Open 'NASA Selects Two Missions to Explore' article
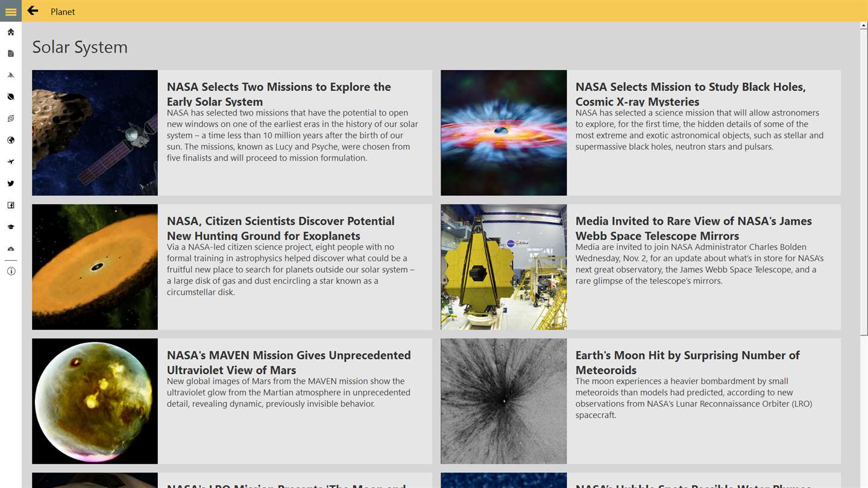Image resolution: width=868 pixels, height=488 pixels. tap(279, 94)
